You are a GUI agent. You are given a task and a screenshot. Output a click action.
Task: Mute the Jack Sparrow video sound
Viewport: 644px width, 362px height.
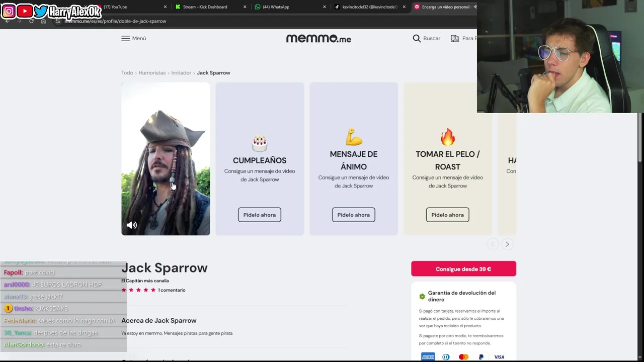[x=132, y=225]
